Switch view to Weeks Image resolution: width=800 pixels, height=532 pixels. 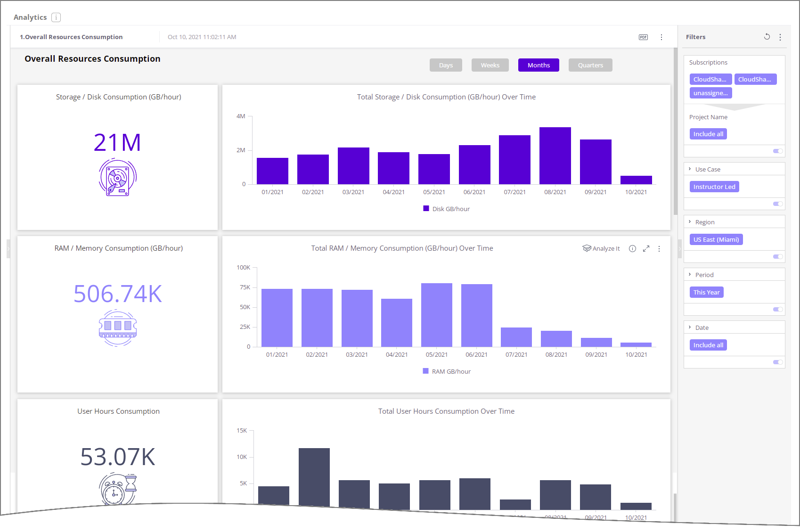[490, 65]
